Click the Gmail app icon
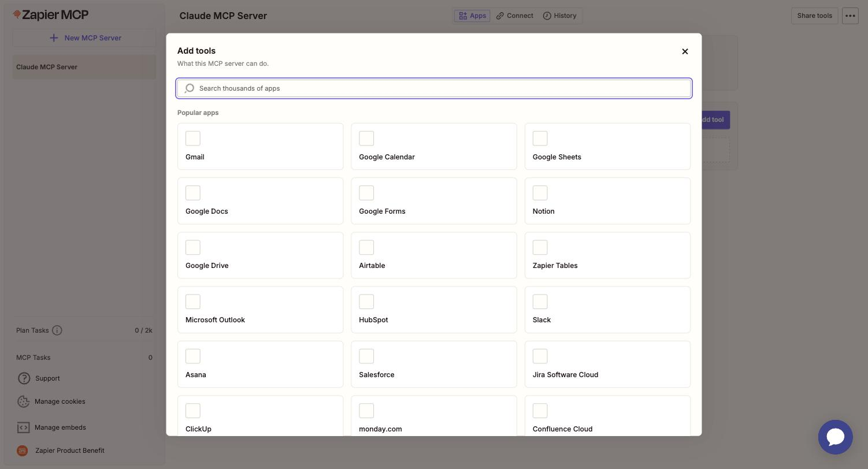This screenshot has height=469, width=868. click(193, 139)
